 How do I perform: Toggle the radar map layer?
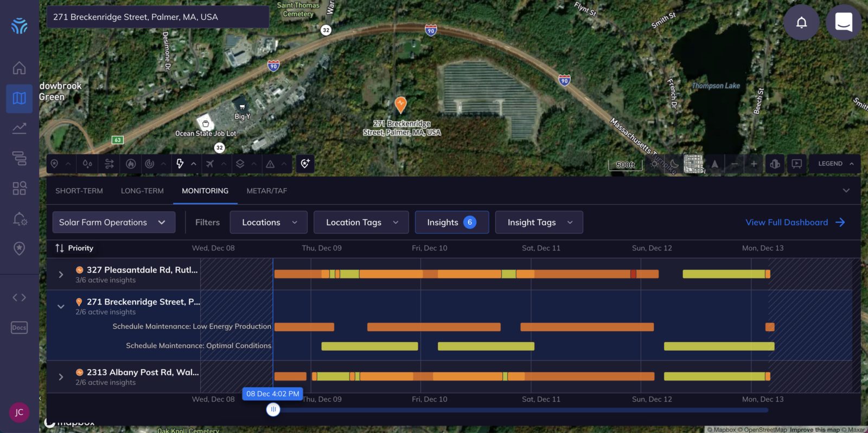150,164
